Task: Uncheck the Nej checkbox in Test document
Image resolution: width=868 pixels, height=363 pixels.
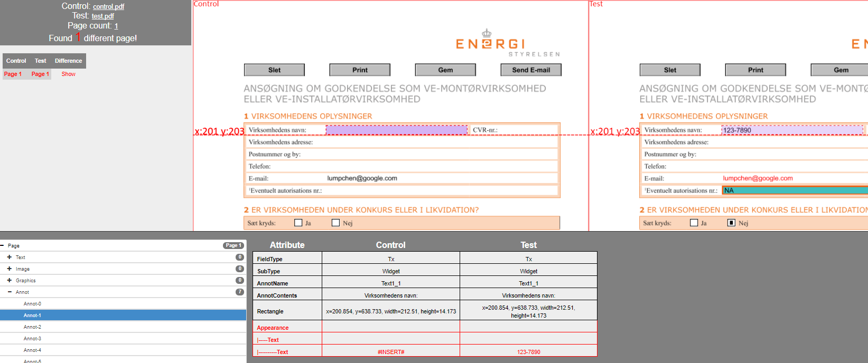Action: coord(731,223)
